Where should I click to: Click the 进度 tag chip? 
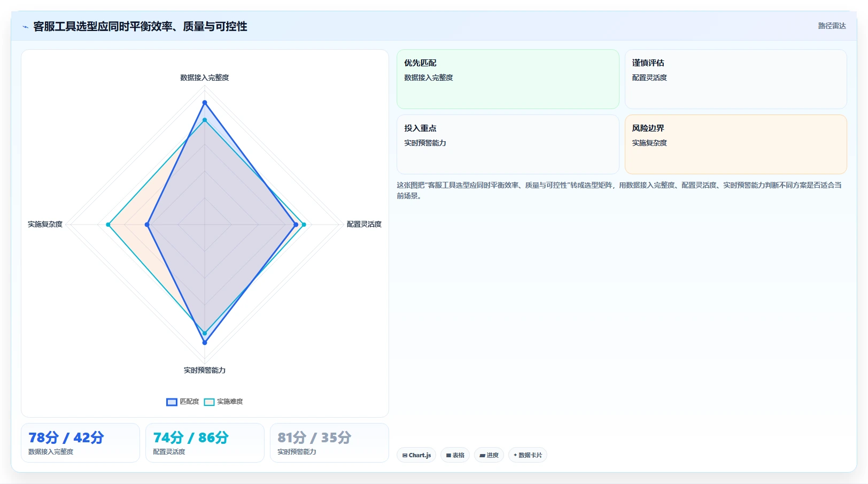coord(489,455)
